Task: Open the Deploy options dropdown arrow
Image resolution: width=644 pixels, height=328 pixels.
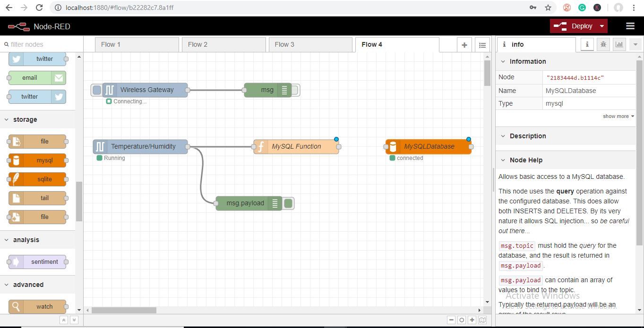Action: point(602,26)
